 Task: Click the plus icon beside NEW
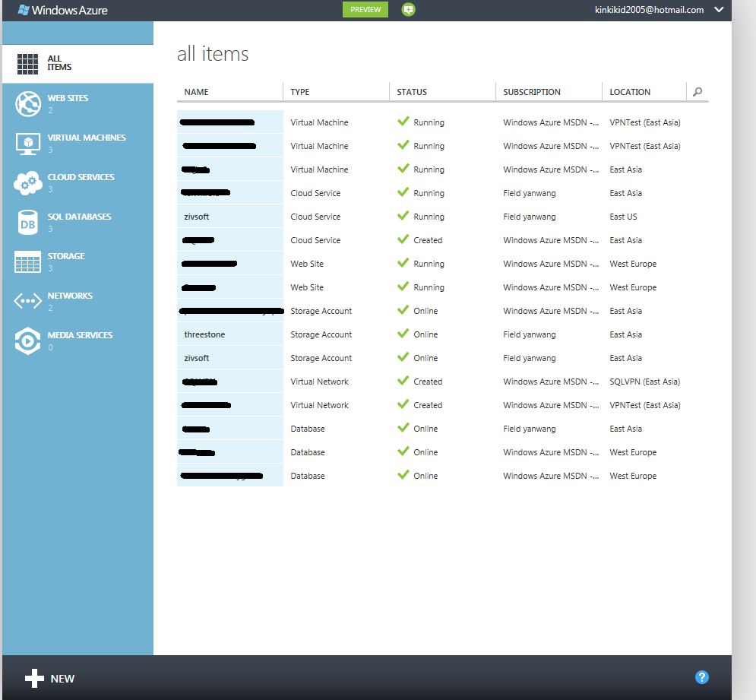point(34,678)
